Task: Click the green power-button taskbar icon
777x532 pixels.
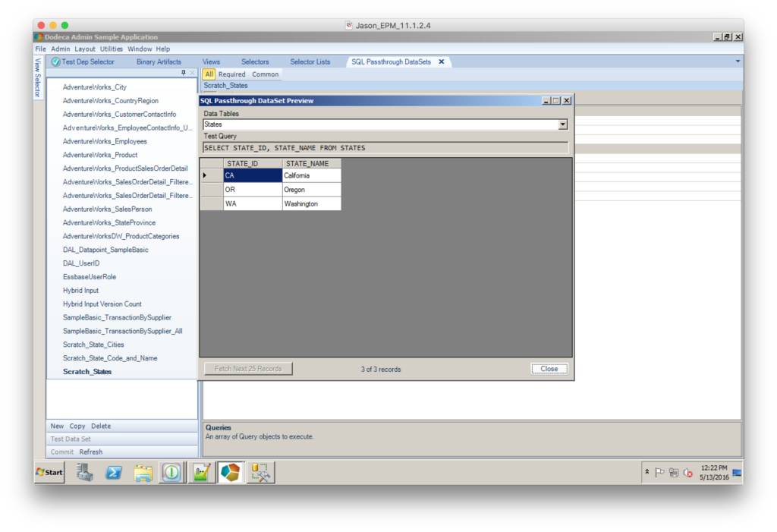Action: tap(171, 472)
